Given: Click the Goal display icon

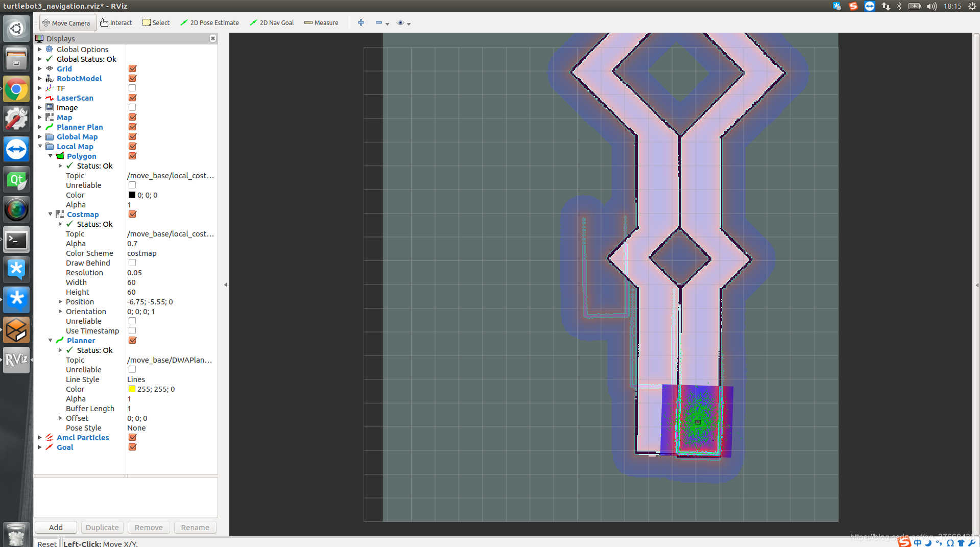Looking at the screenshot, I should (50, 447).
